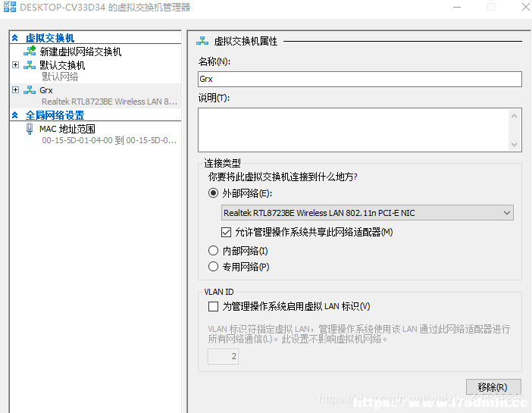This screenshot has height=413, width=532.
Task: Click the Grx switch icon in tree
Action: click(30, 90)
